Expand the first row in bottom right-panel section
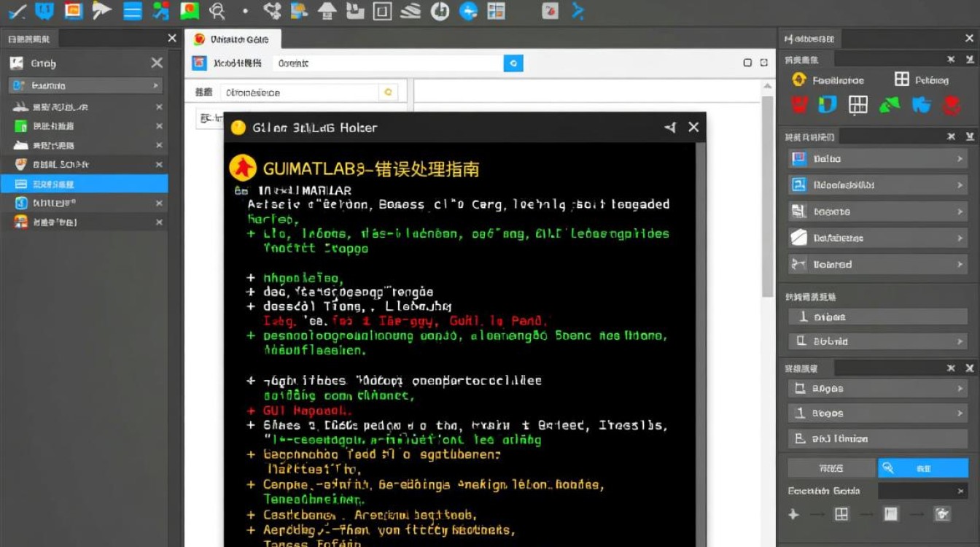This screenshot has width=980, height=547. 878,389
